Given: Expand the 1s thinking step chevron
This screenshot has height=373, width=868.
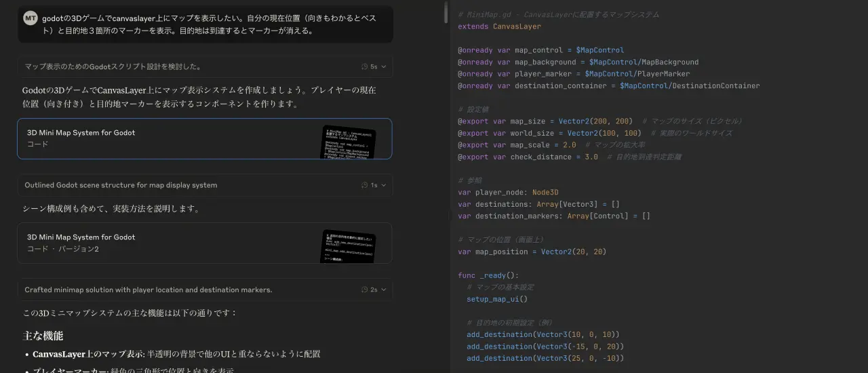Looking at the screenshot, I should (384, 184).
